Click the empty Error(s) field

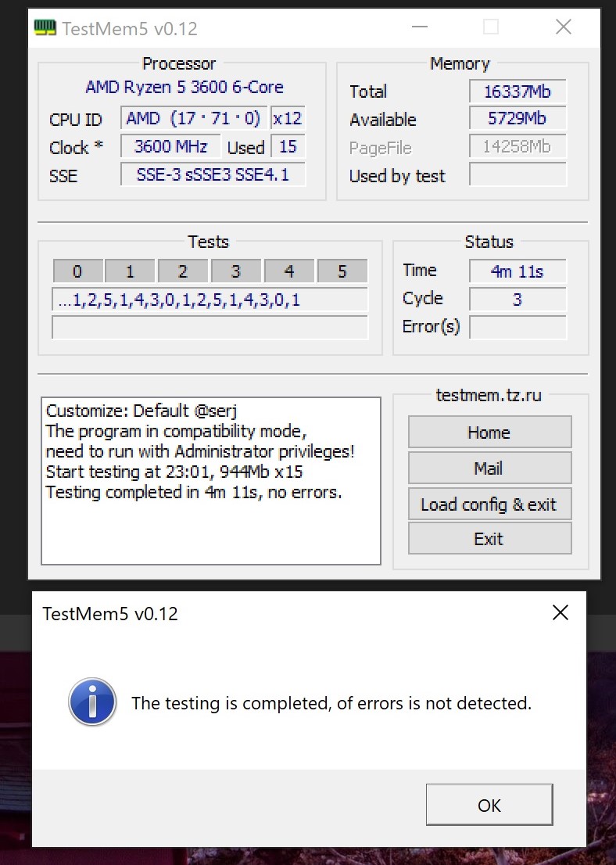(518, 327)
